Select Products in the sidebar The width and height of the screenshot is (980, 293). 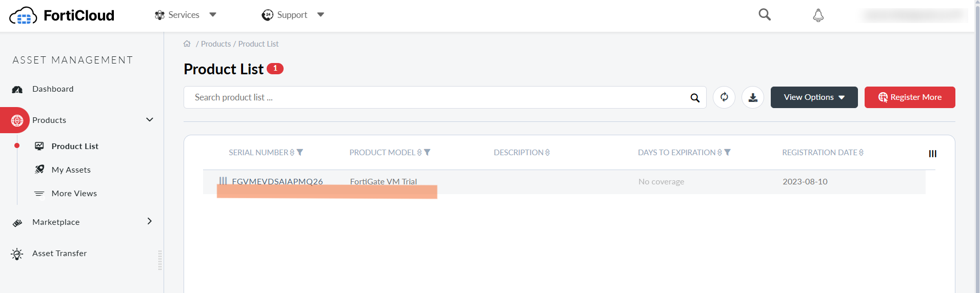coord(49,120)
